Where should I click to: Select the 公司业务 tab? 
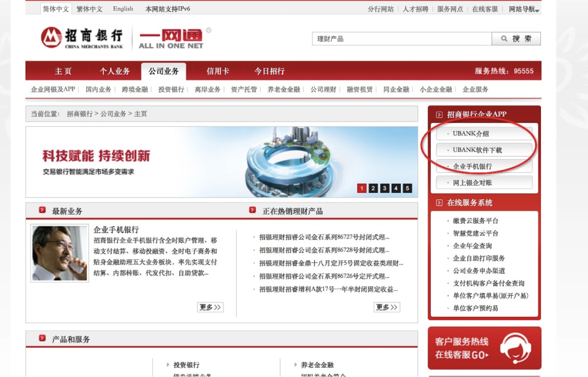click(x=164, y=71)
